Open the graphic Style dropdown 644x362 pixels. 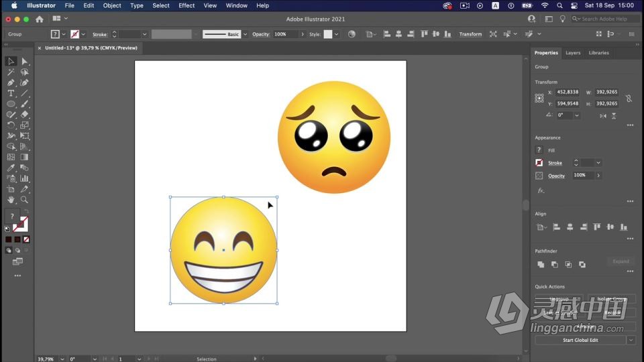click(336, 34)
